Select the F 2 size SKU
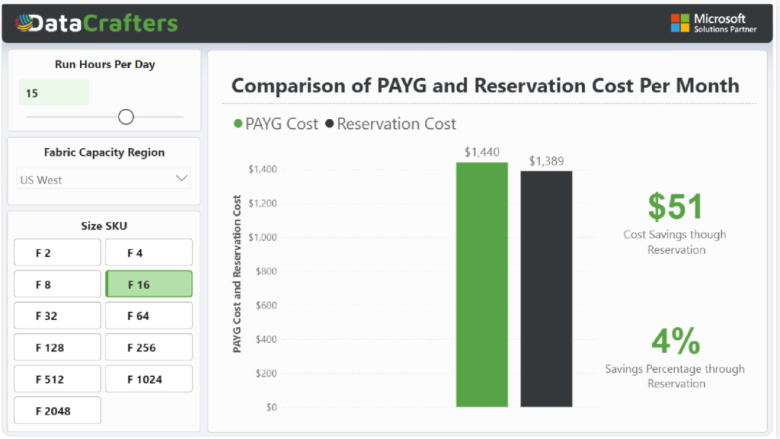The width and height of the screenshot is (780, 439). tap(57, 253)
